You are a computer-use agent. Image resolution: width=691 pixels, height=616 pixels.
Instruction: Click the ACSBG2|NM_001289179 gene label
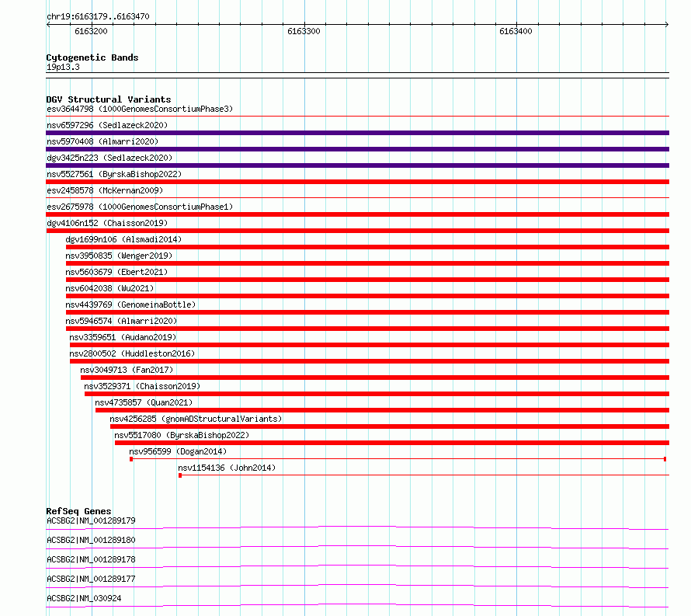click(x=91, y=520)
